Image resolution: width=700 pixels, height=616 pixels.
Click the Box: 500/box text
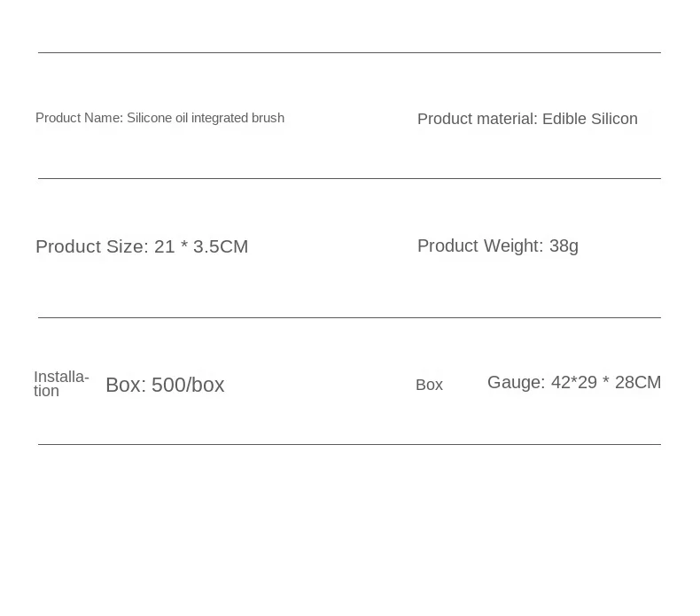[165, 385]
